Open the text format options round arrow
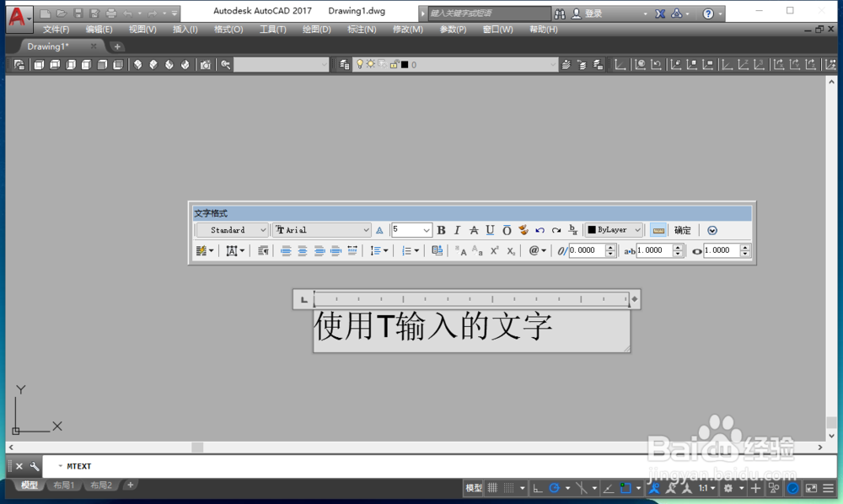Viewport: 843px width, 504px height. click(x=712, y=230)
